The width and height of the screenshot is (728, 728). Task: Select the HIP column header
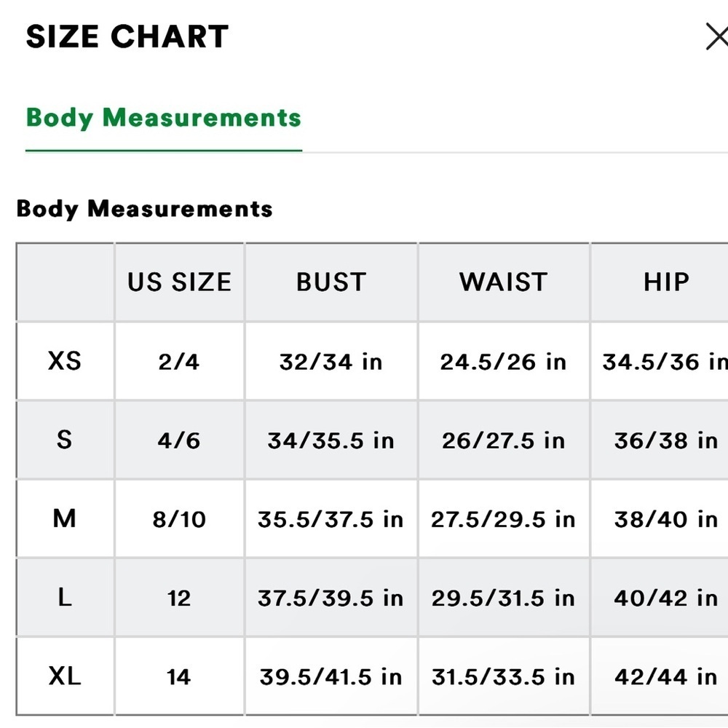point(665,282)
